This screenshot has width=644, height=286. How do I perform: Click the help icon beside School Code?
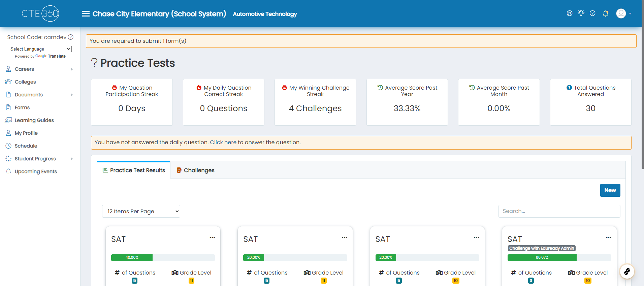pyautogui.click(x=71, y=37)
